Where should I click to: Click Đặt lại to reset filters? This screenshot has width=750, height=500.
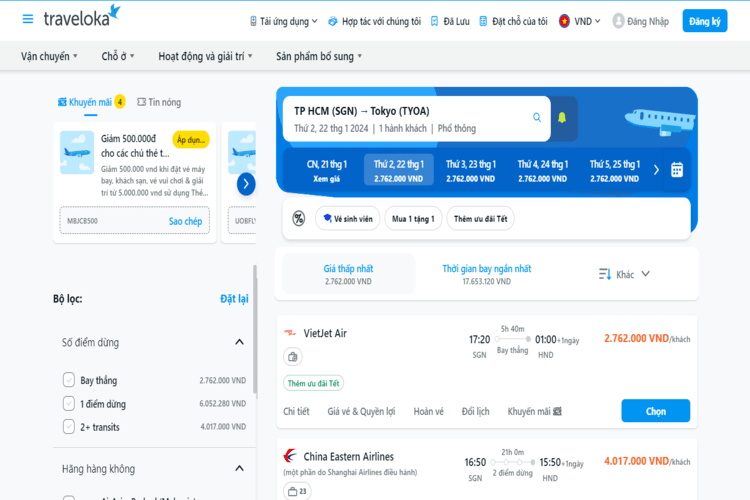(x=234, y=299)
